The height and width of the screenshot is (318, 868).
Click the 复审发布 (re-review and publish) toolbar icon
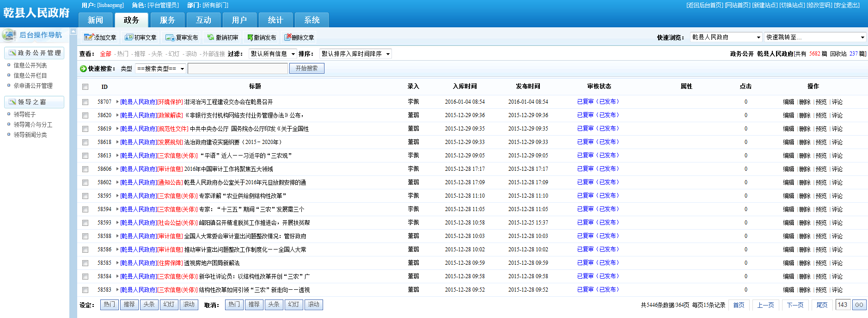pos(170,37)
